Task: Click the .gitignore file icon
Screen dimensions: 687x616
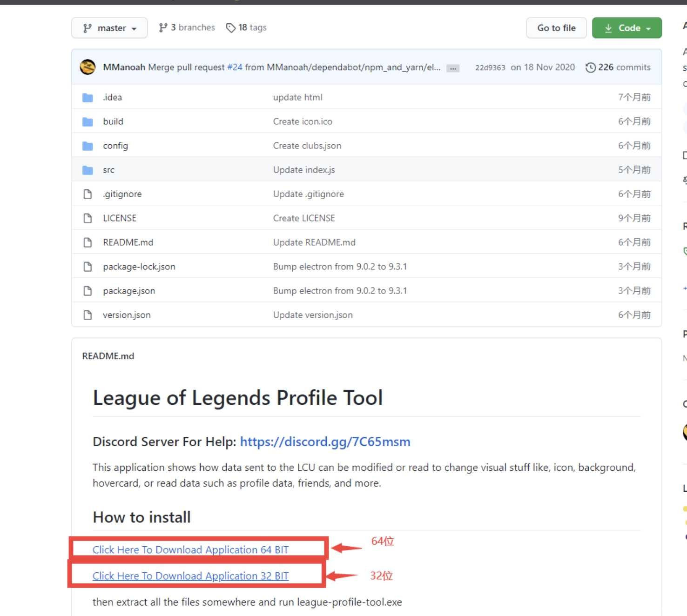Action: click(x=88, y=194)
